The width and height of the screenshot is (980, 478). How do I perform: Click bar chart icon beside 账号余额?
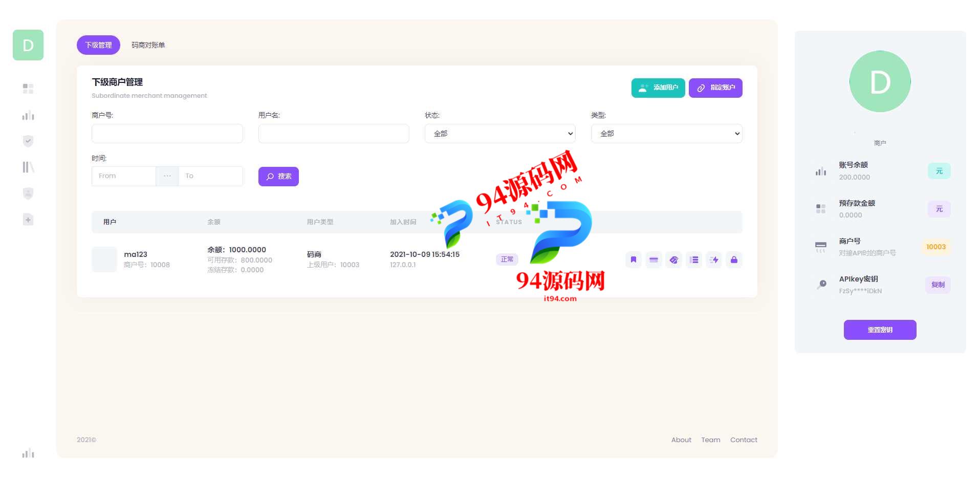point(821,171)
